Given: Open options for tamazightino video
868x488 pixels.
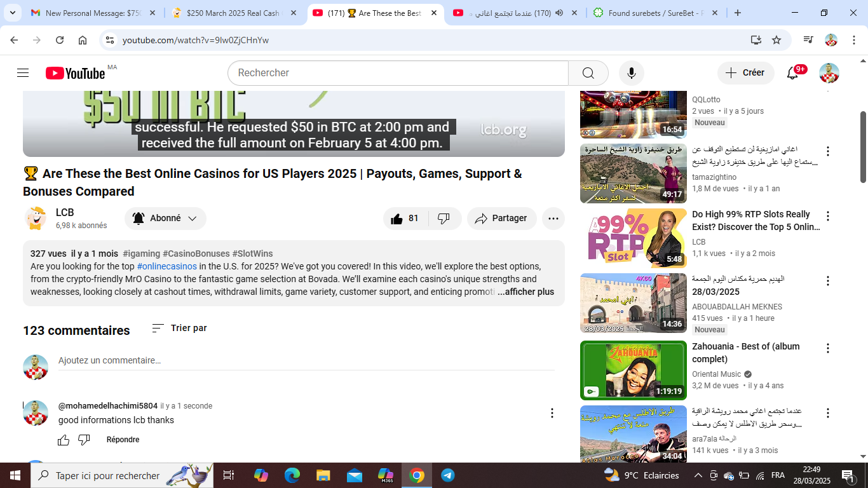Looking at the screenshot, I should [x=828, y=151].
